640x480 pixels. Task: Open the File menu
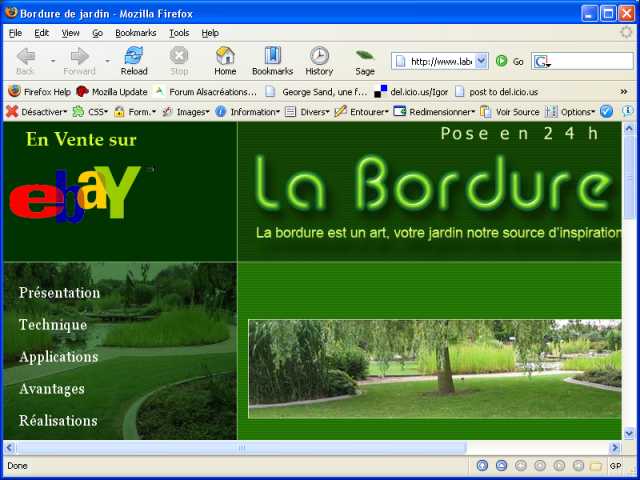(16, 33)
